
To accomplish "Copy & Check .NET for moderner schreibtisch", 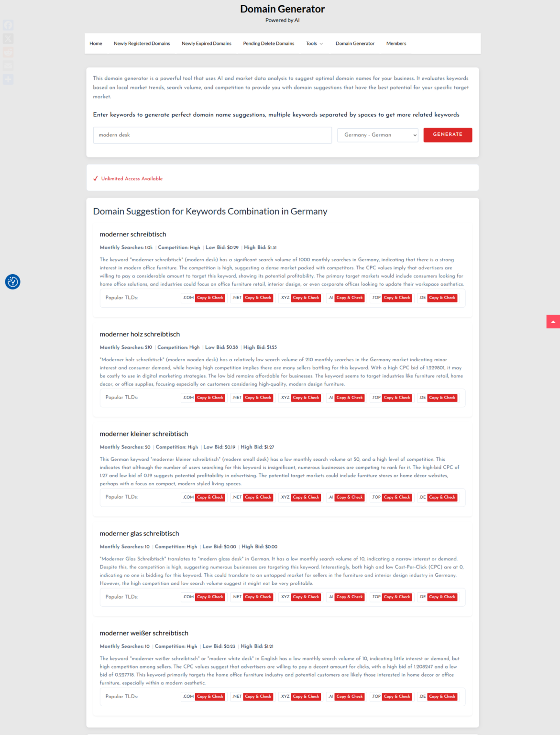I will point(258,298).
